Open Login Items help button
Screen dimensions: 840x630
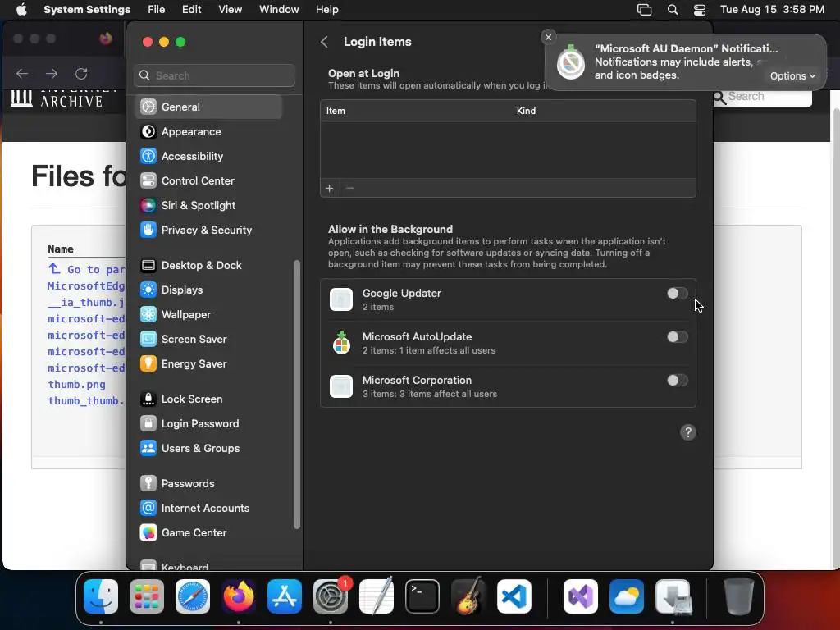pos(688,432)
